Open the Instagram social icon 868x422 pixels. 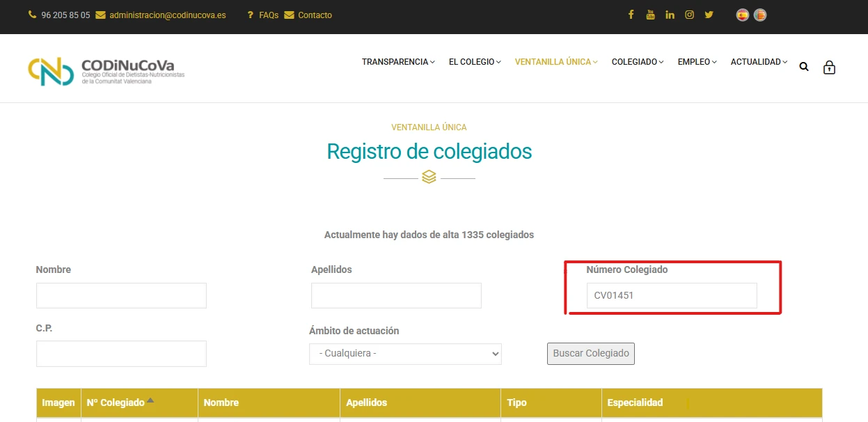pos(689,15)
